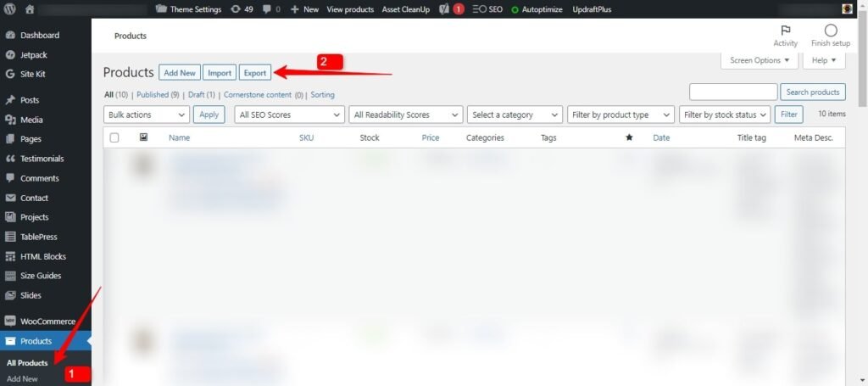Open comments bubble in admin bar
The width and height of the screenshot is (868, 386).
[271, 9]
